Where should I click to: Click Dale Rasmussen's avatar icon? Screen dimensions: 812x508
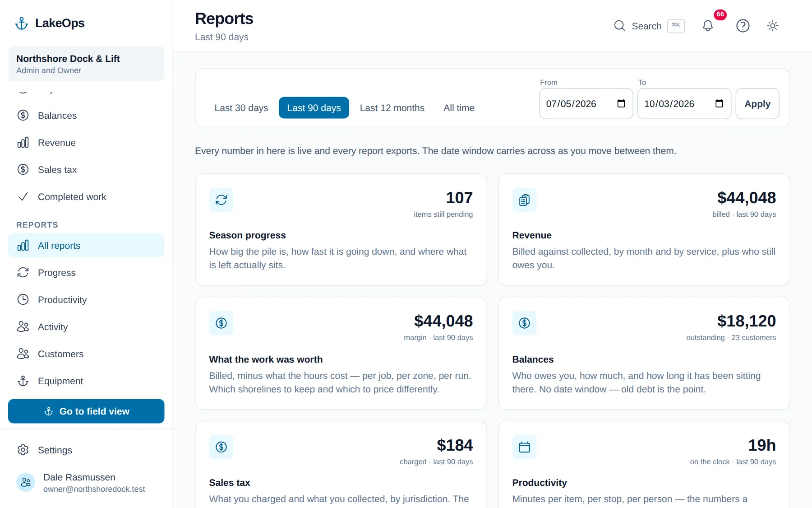pyautogui.click(x=26, y=482)
